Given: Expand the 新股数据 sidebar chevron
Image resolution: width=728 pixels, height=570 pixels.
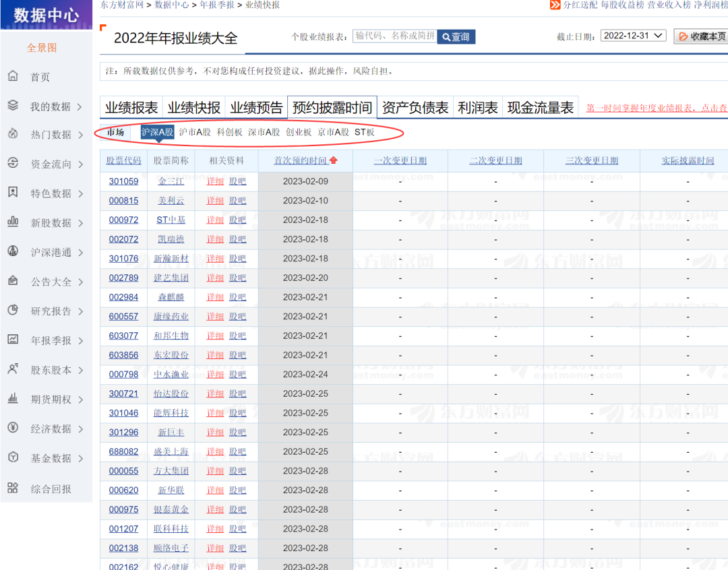Looking at the screenshot, I should (81, 223).
